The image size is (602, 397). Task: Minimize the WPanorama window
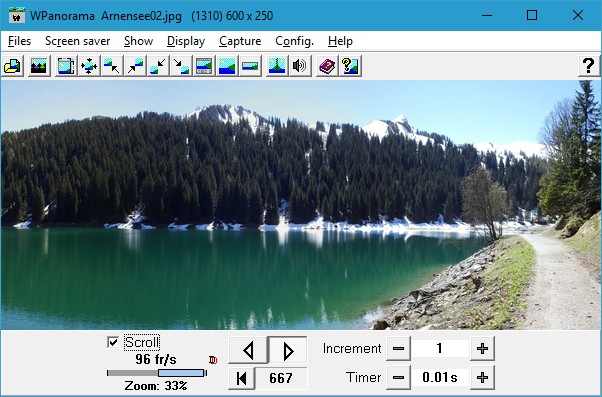487,15
